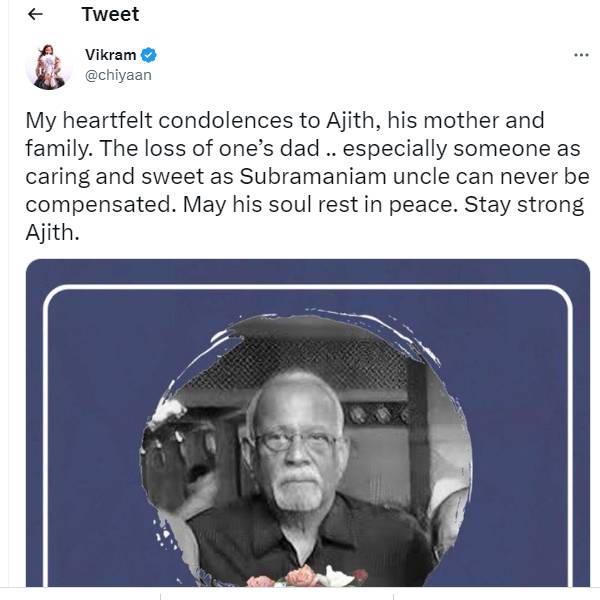Click the elderly man's circular black-and-white portrait
Viewport: 600px width, 600px height.
pyautogui.click(x=306, y=450)
